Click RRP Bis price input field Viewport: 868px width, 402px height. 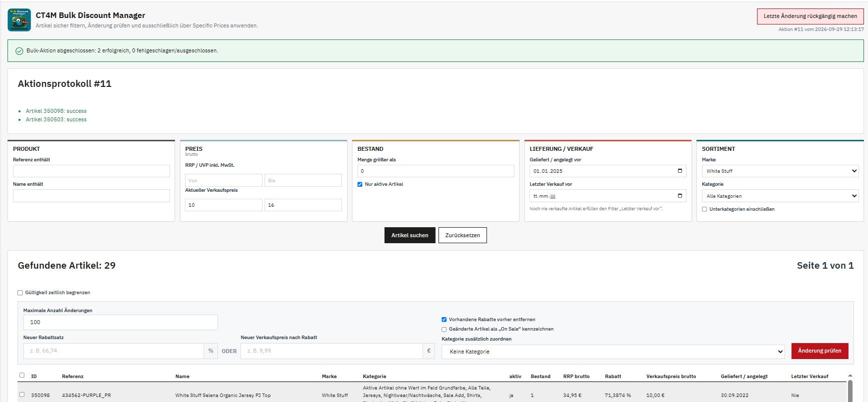[303, 180]
